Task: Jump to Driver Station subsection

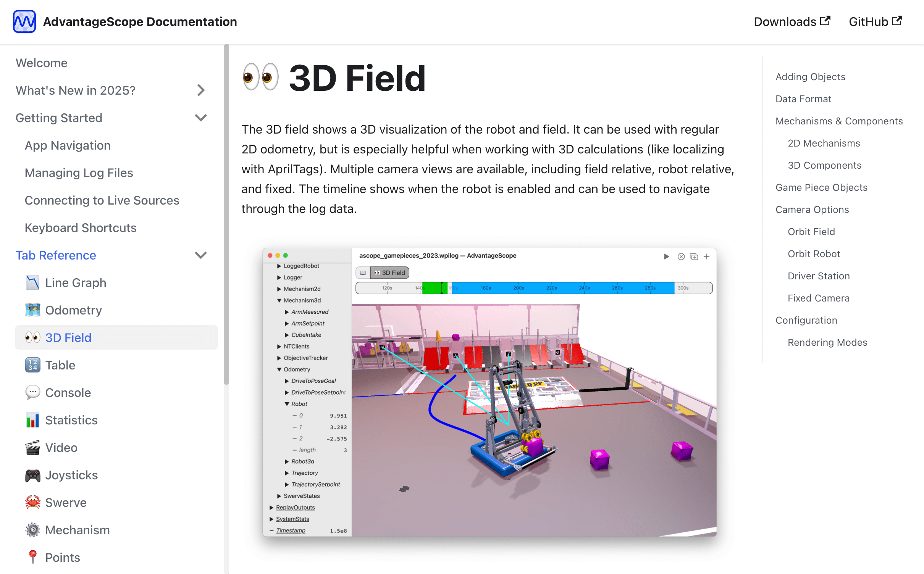Action: coord(819,276)
